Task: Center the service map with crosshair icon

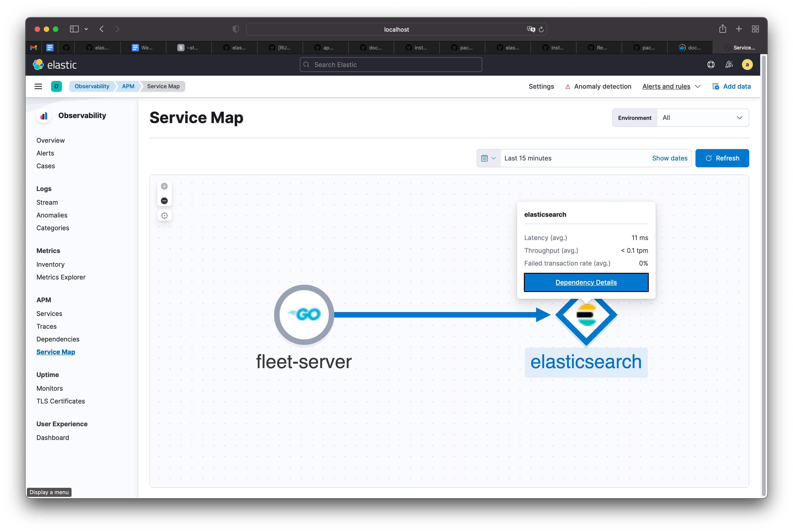Action: click(165, 216)
